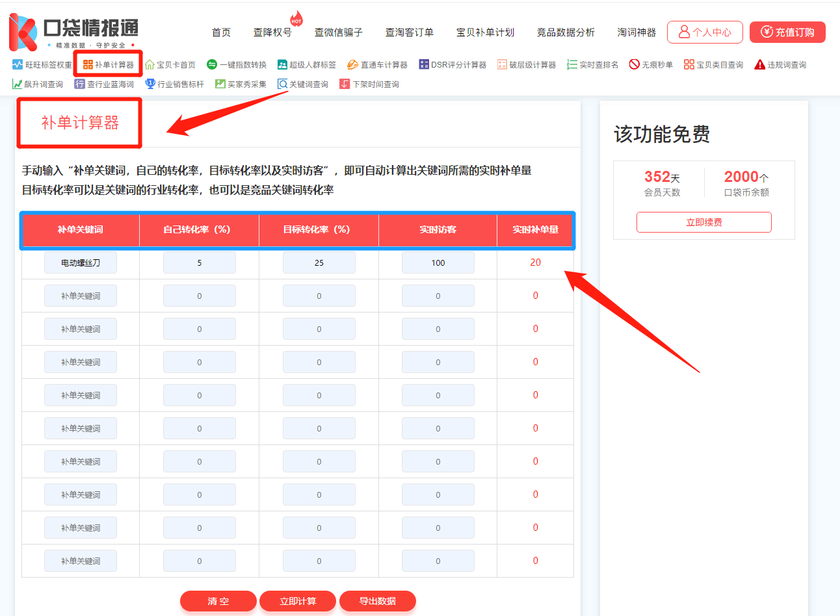The height and width of the screenshot is (616, 840).
Task: Click the 该功能免费 heading
Action: coord(662,135)
